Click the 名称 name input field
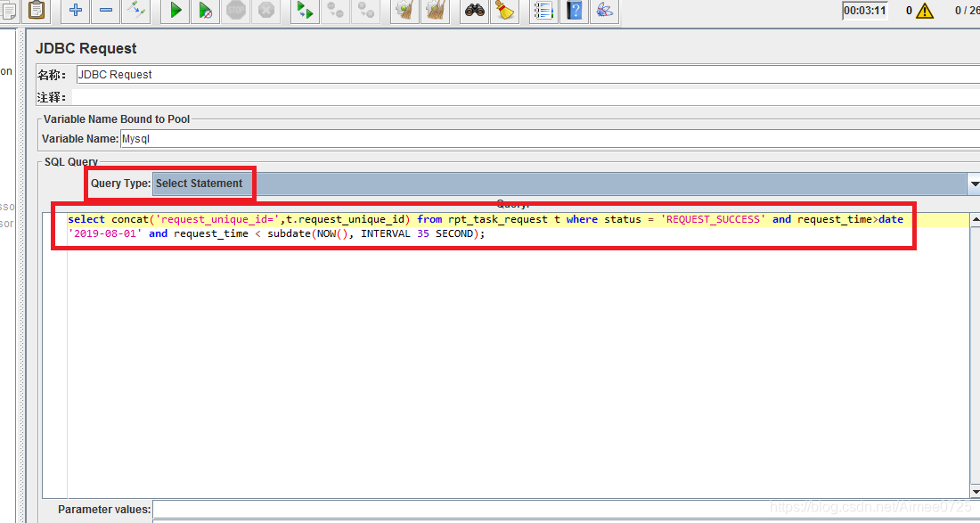 pos(528,74)
